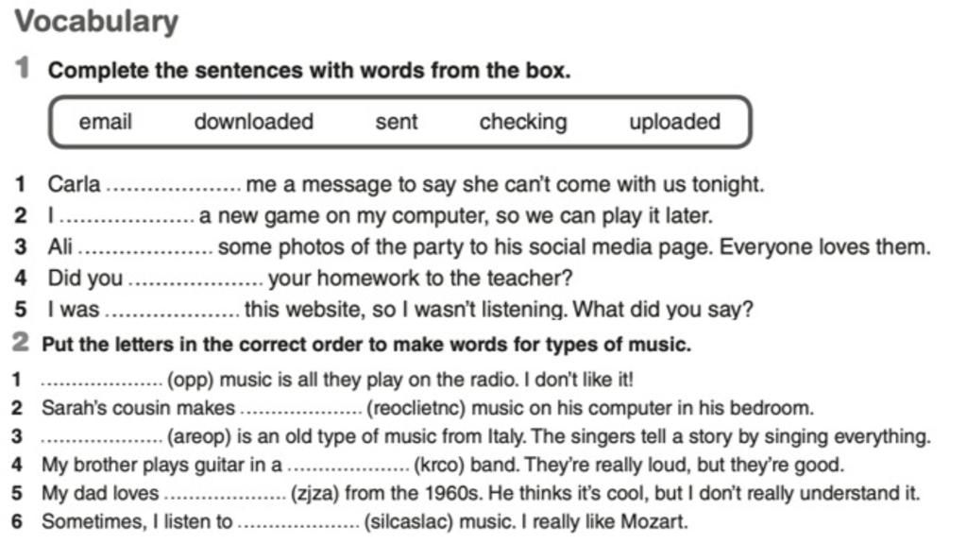This screenshot has height=560, width=967.
Task: Select the word 'checking' in the box
Action: point(523,122)
